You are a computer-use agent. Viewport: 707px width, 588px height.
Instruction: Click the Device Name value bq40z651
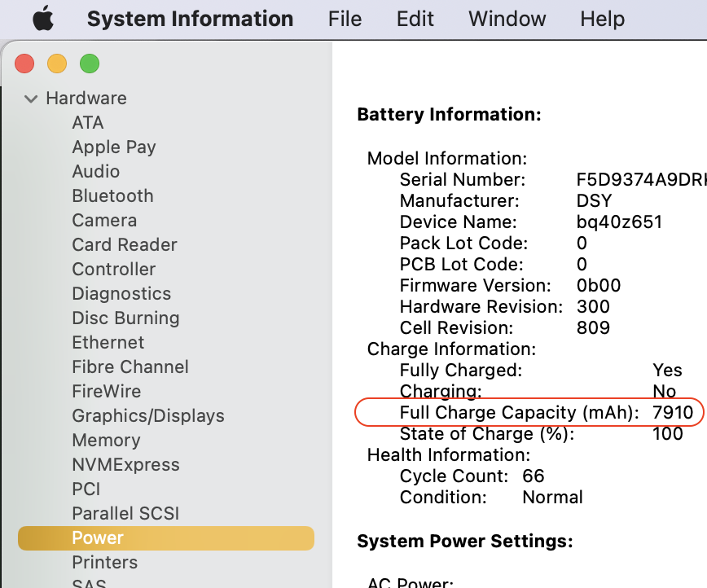[620, 222]
